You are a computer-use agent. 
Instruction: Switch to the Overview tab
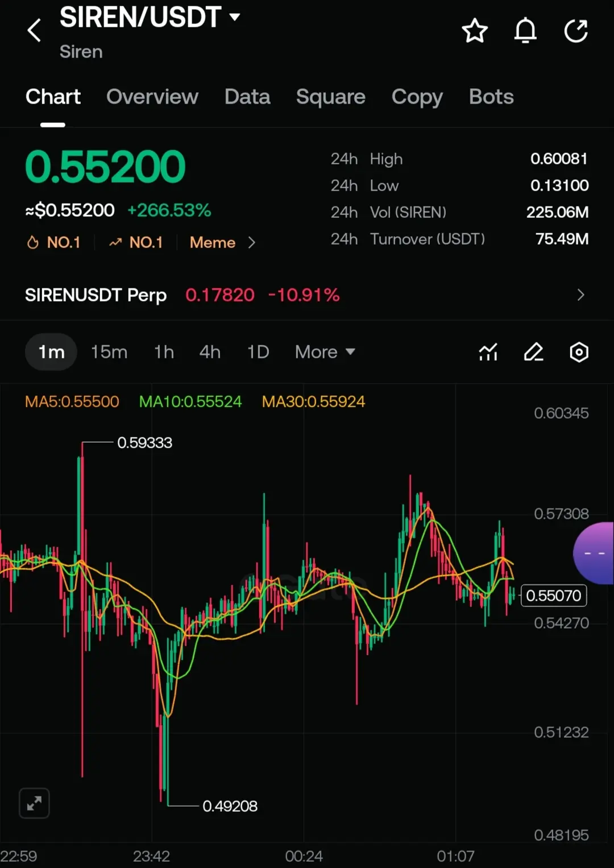[x=152, y=97]
